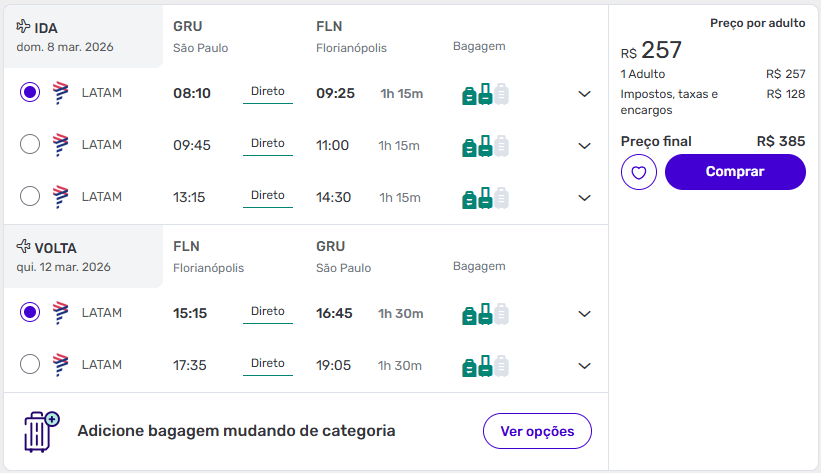The width and height of the screenshot is (821, 473).
Task: Expand details of 17:35 return flight
Action: [585, 365]
